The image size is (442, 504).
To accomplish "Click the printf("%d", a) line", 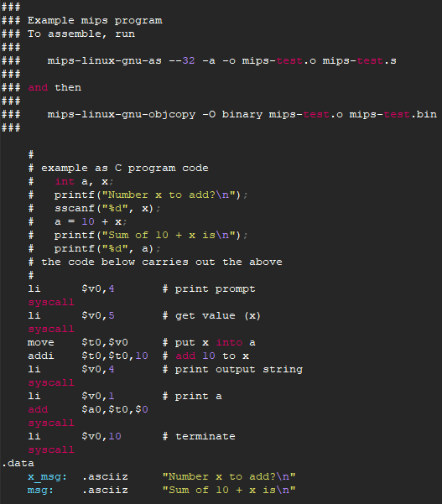I will 107,248.
